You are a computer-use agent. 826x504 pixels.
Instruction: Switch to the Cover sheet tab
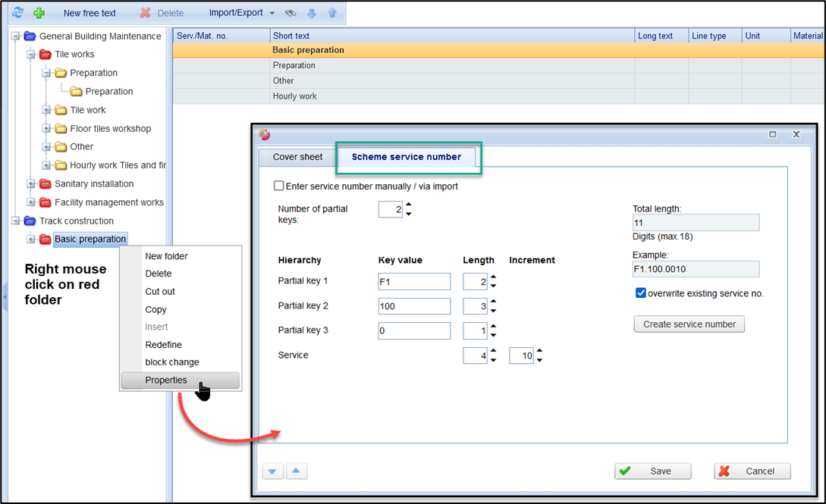(x=297, y=157)
